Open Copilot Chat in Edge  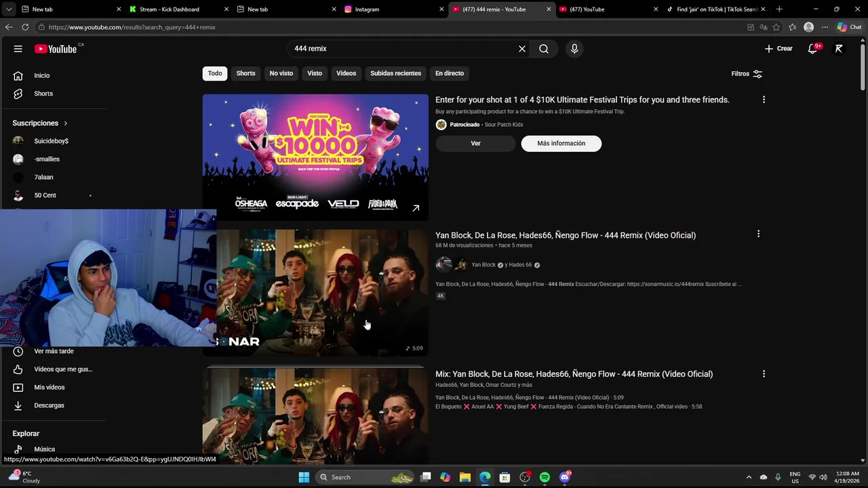click(849, 27)
